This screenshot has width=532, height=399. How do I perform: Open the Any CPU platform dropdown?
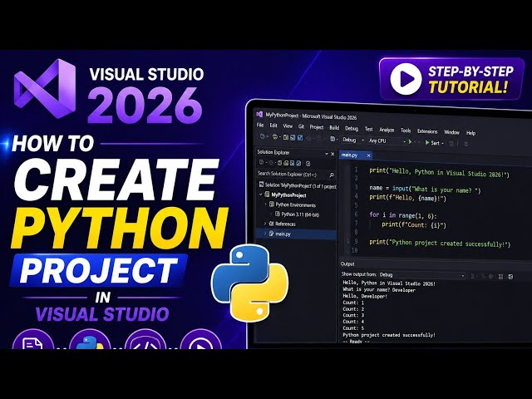tap(387, 140)
